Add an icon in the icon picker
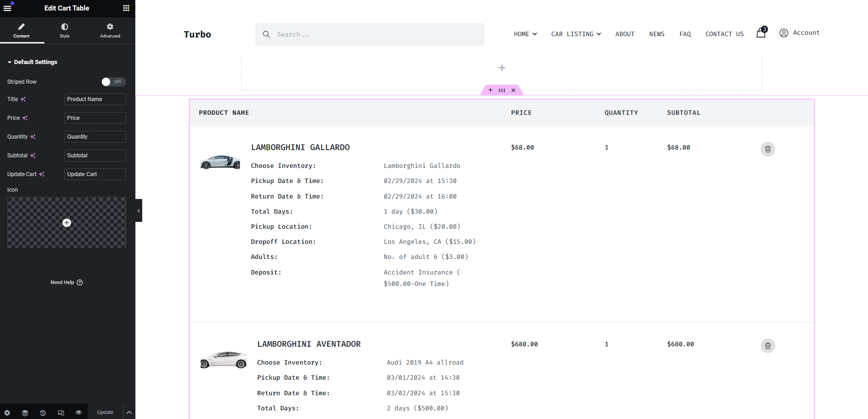Screen dimensions: 868x419 click(x=67, y=223)
